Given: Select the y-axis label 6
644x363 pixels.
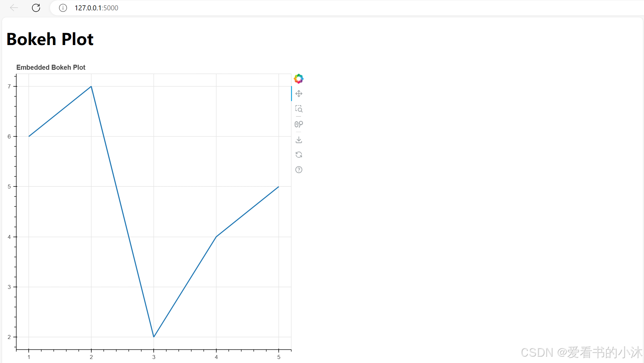Looking at the screenshot, I should pos(9,136).
